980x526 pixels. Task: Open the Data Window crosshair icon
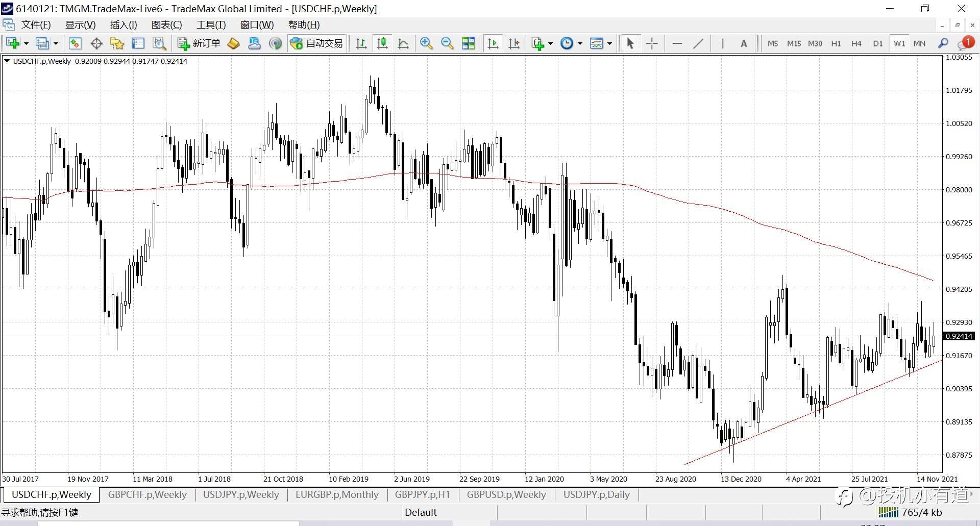96,43
